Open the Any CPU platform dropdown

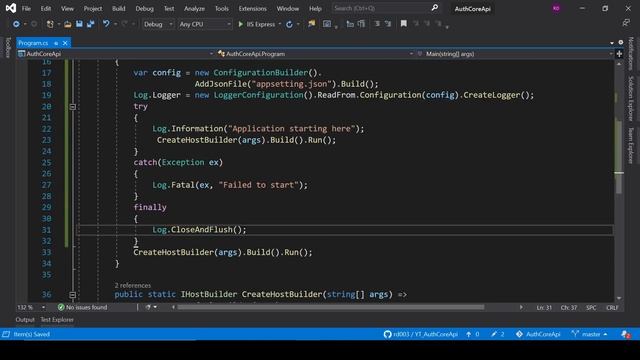204,24
